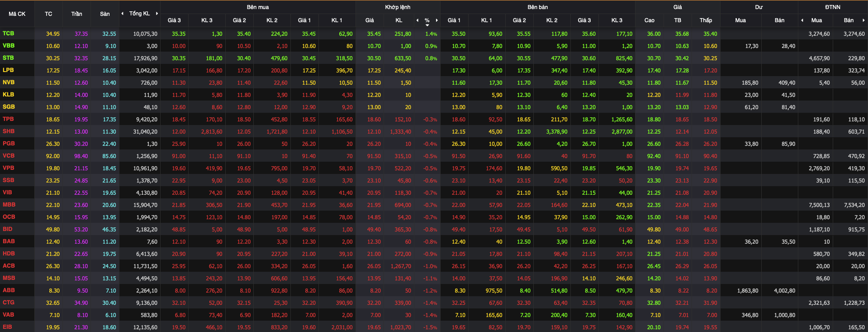Click the left arrow in ĐTNN columns
868x332 pixels.
(x=802, y=20)
